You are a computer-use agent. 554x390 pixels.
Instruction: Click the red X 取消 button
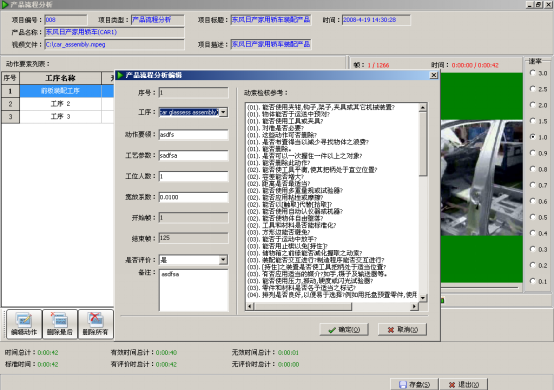[402, 330]
